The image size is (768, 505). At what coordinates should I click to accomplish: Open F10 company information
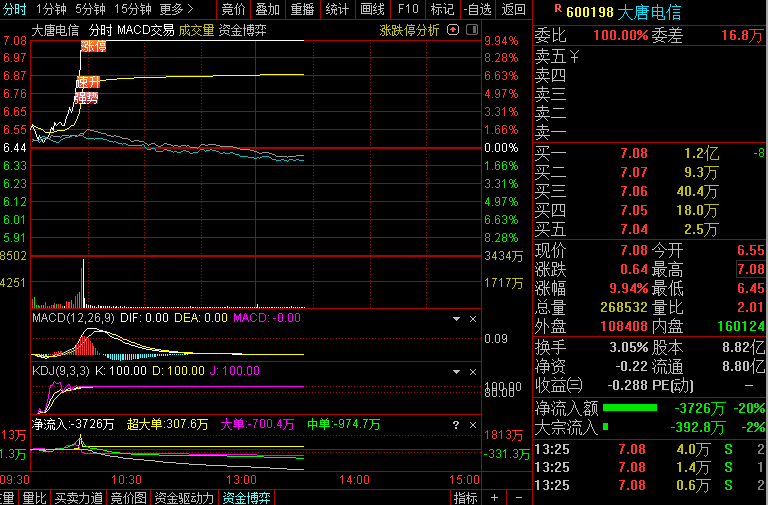tap(408, 9)
